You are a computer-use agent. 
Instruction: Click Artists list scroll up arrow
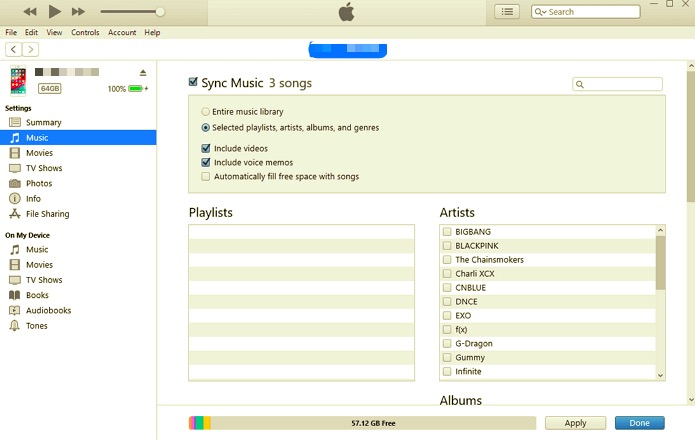[660, 230]
